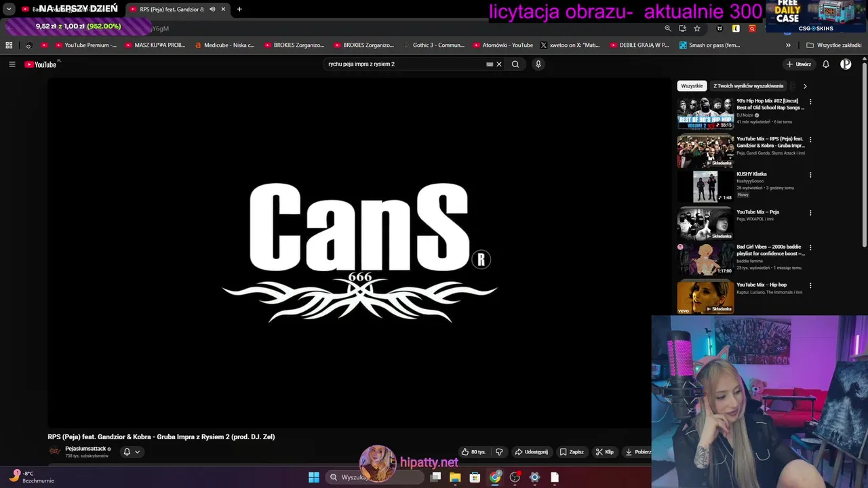Click the Utwórz create button
The image size is (868, 488).
tap(798, 64)
